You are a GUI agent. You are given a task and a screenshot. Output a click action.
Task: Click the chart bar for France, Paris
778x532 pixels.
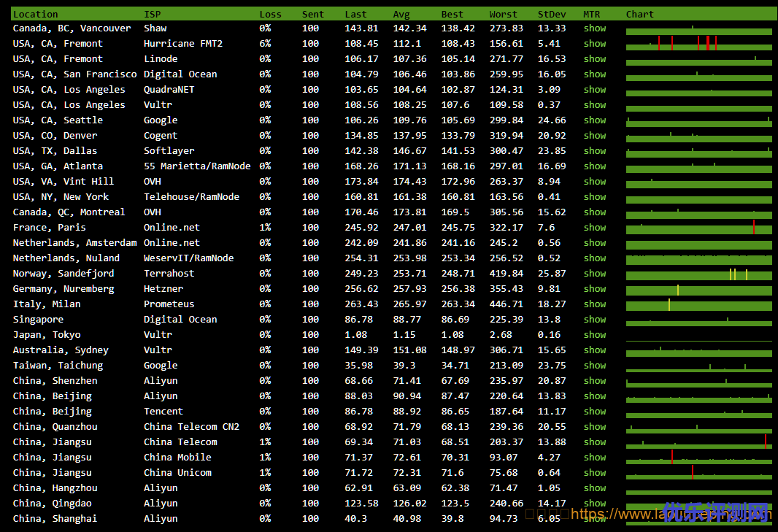(698, 228)
